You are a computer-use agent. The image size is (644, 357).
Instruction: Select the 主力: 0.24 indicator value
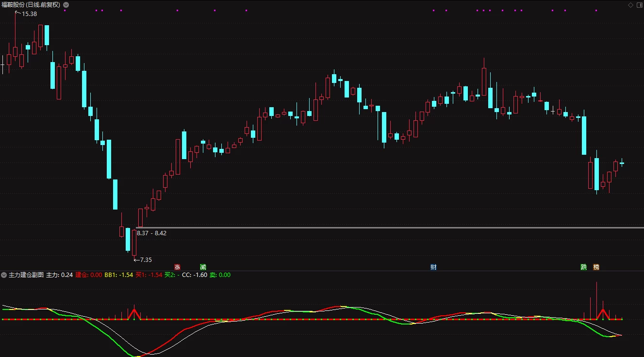tap(60, 275)
